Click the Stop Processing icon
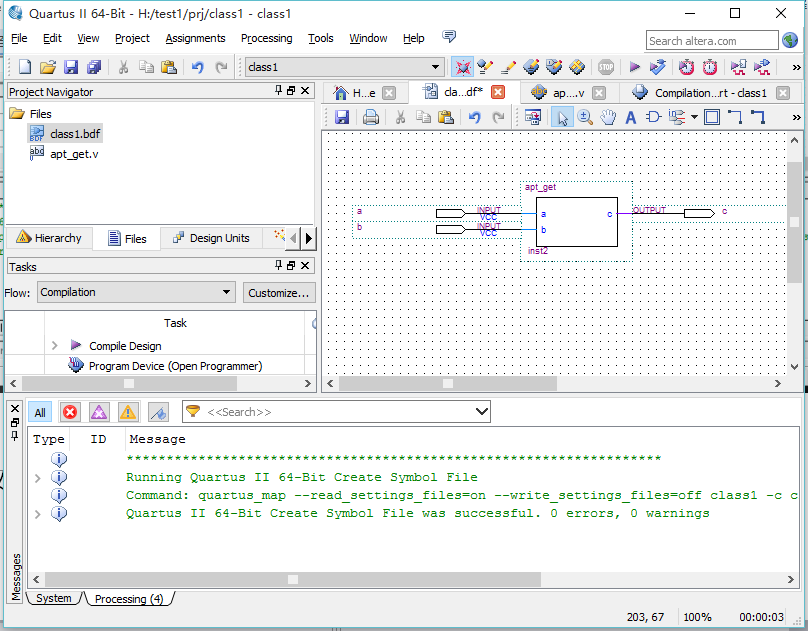The height and width of the screenshot is (631, 808). [x=606, y=67]
